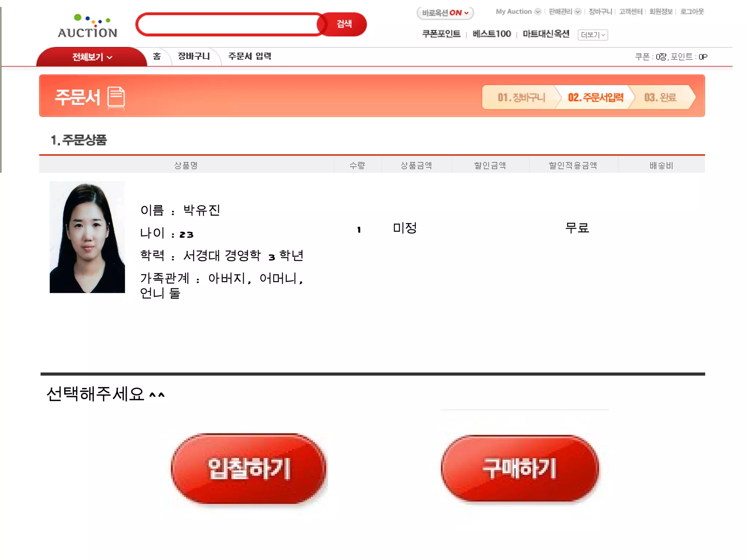Expand the 더보기 dropdown
The image size is (747, 560).
click(x=593, y=35)
